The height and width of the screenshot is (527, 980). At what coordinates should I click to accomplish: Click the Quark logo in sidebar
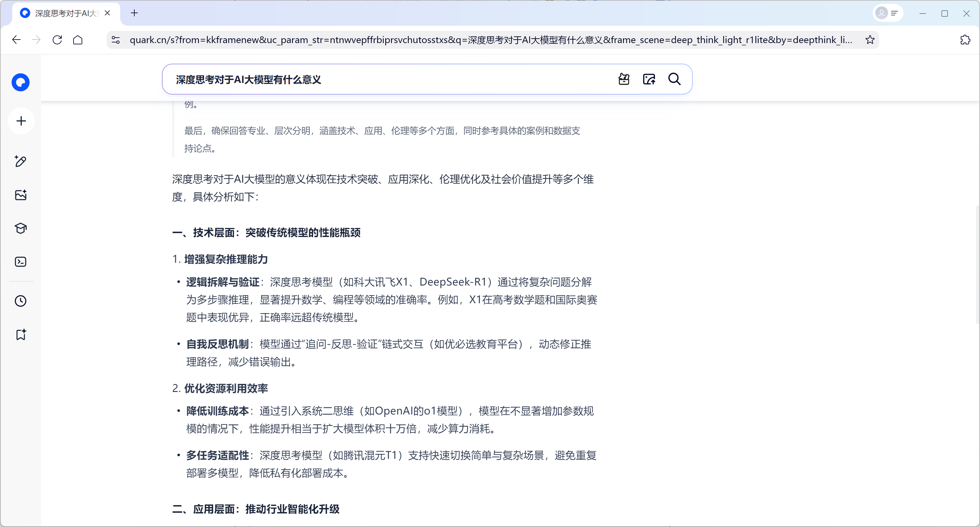click(21, 82)
